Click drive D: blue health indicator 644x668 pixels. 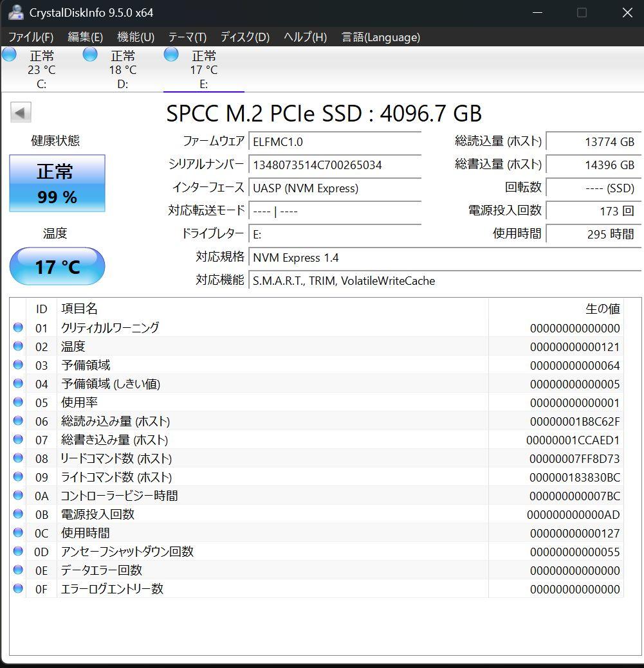click(x=89, y=55)
